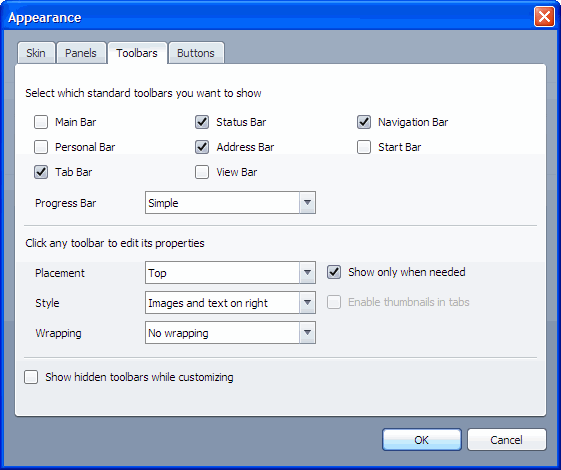Switch to the Skin tab

tap(36, 53)
